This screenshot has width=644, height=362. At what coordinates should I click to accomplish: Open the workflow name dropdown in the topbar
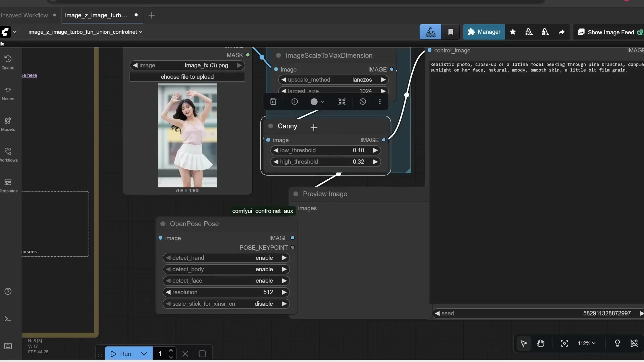[141, 32]
